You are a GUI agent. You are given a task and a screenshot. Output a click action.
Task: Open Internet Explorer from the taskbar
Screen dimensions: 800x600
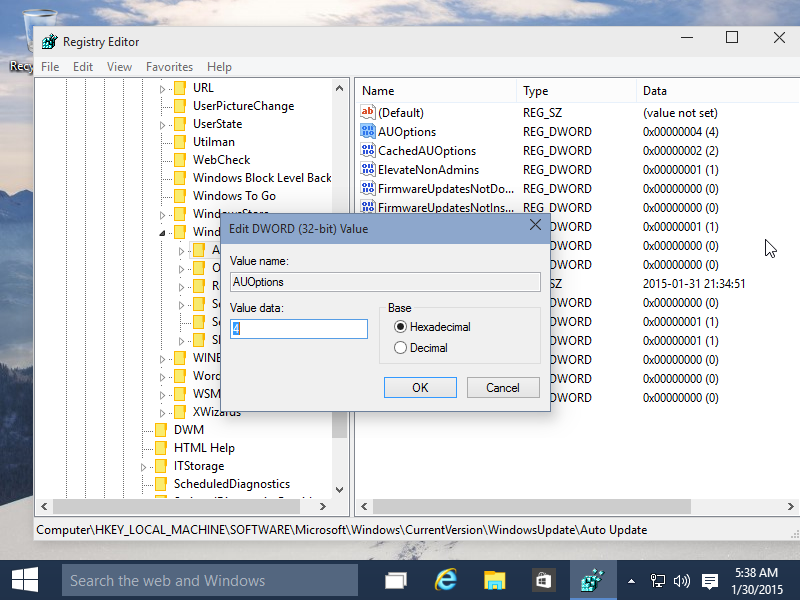[445, 579]
